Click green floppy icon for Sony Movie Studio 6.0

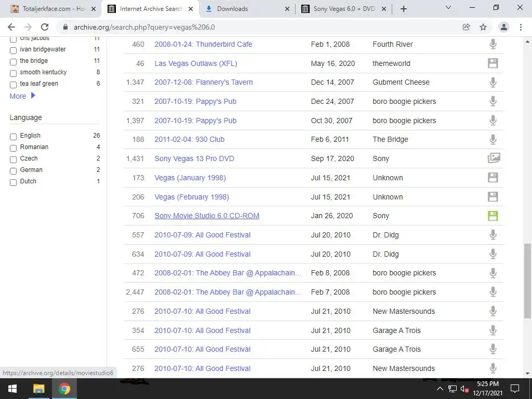[x=493, y=216]
